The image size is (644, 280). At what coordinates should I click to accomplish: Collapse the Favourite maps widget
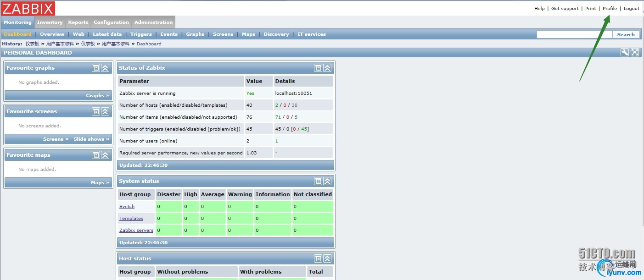(x=105, y=155)
